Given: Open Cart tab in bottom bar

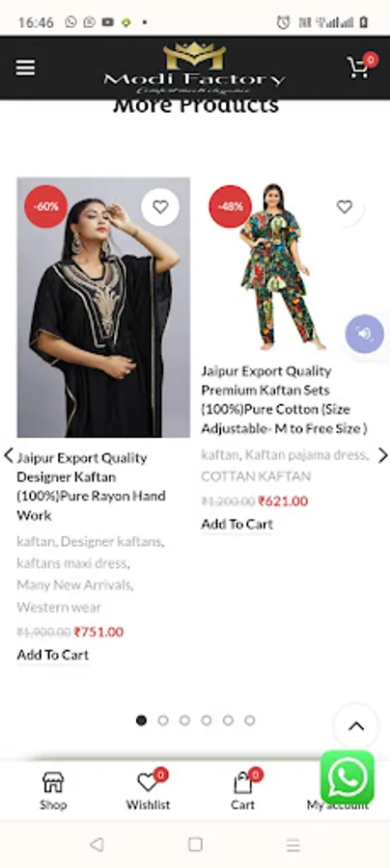Looking at the screenshot, I should point(242,791).
